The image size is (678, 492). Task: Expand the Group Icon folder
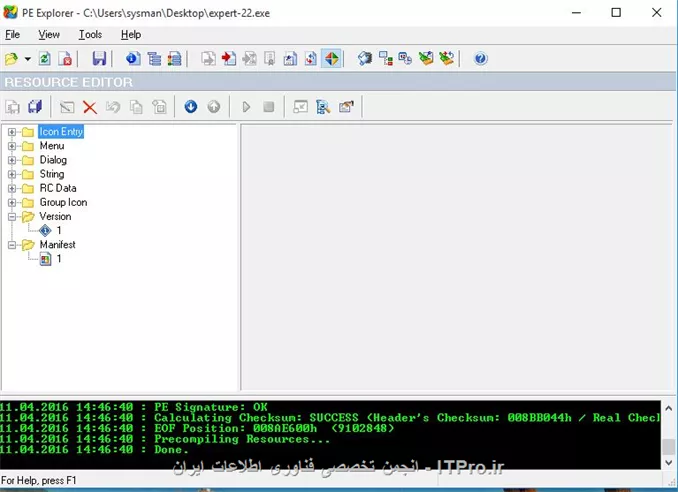12,203
